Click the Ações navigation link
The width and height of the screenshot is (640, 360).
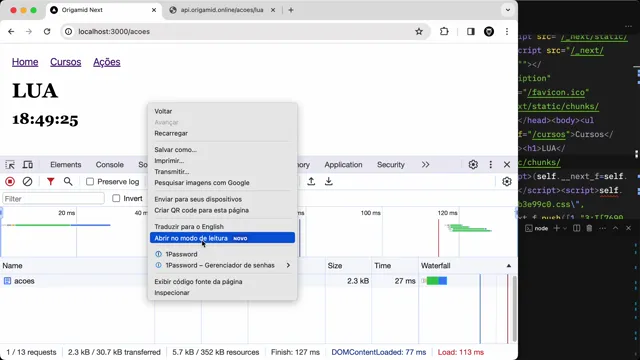107,62
